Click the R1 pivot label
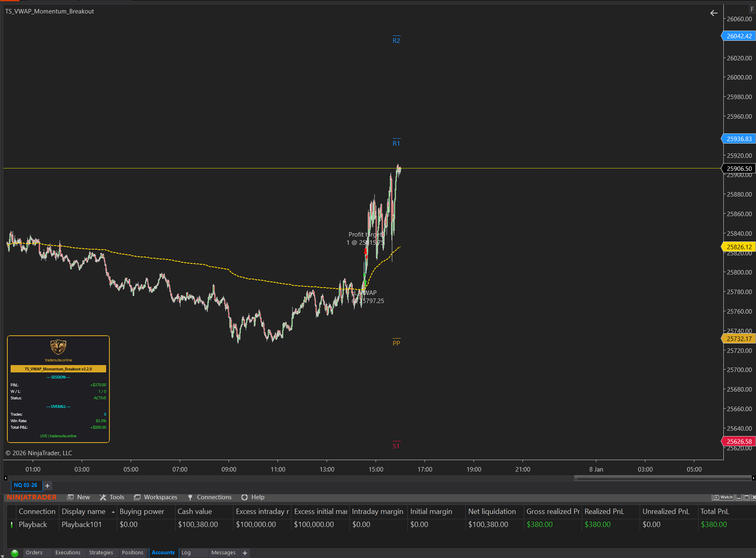Viewport: 756px width, 558px height. click(x=396, y=143)
